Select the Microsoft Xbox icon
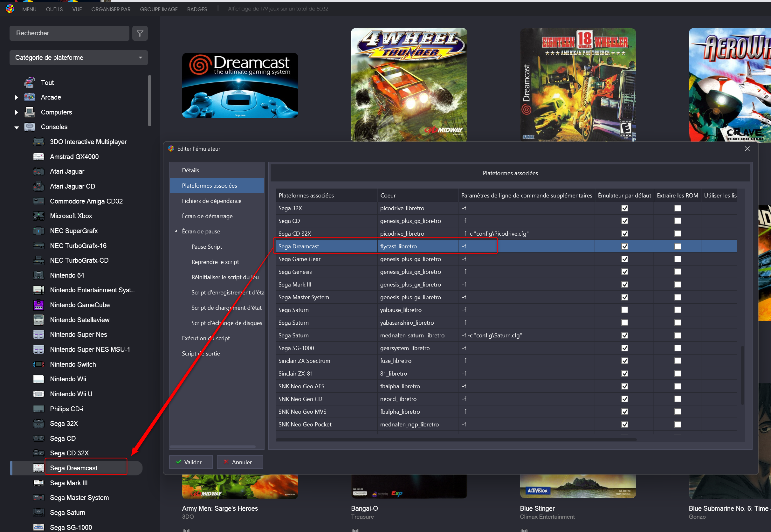 point(39,216)
